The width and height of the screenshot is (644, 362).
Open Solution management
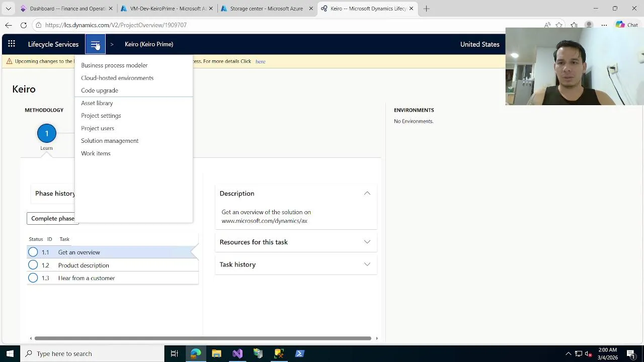point(110,141)
